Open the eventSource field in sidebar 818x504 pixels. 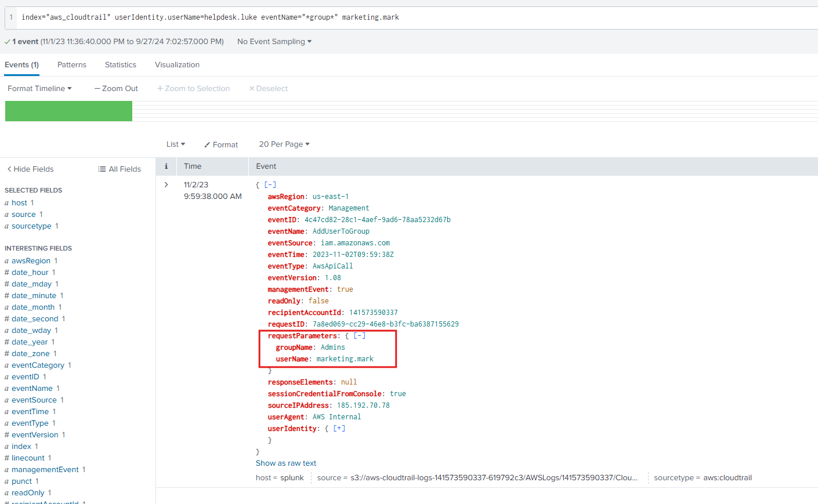pos(34,400)
